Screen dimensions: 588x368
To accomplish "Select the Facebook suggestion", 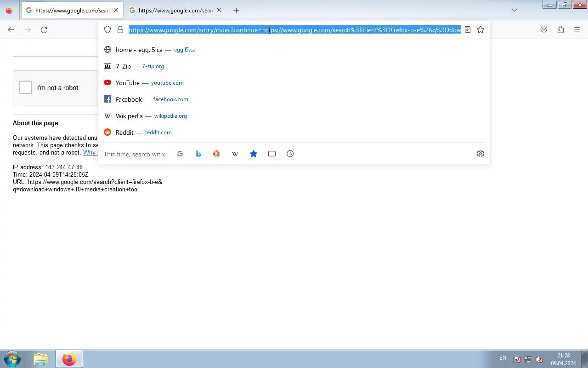I will click(x=294, y=99).
